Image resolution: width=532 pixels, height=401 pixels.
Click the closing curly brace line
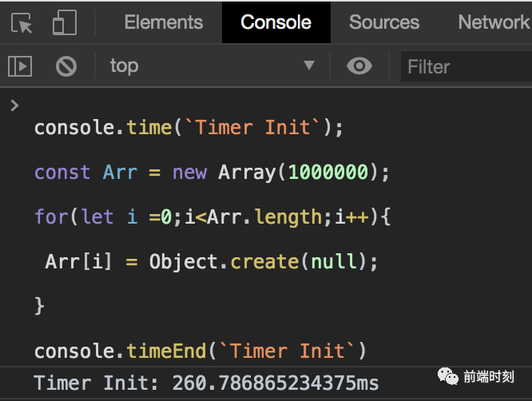tap(39, 307)
